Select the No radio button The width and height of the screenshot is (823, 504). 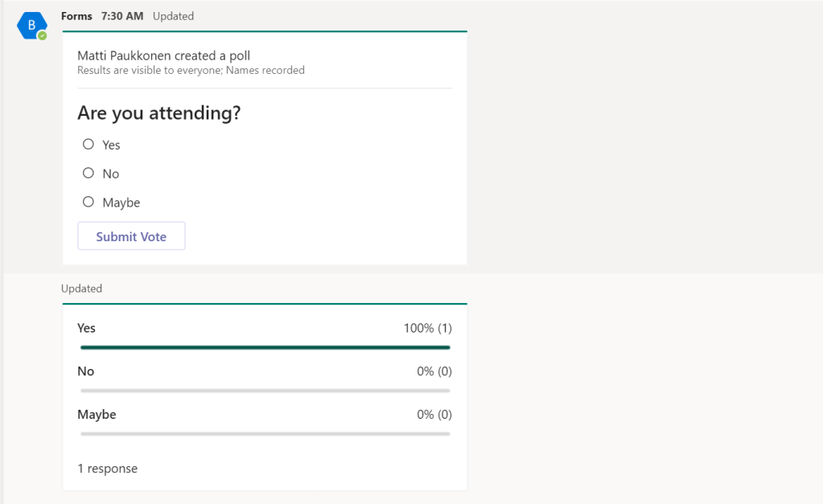coord(88,174)
